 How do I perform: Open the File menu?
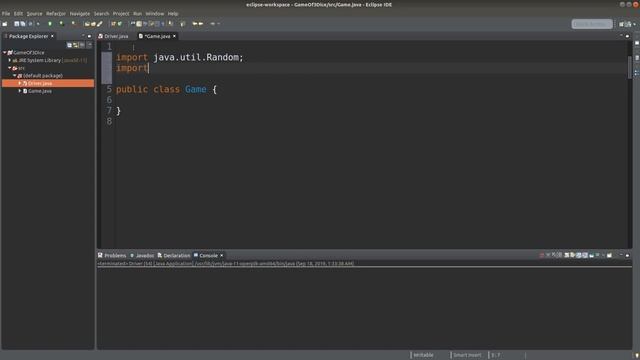pyautogui.click(x=6, y=13)
